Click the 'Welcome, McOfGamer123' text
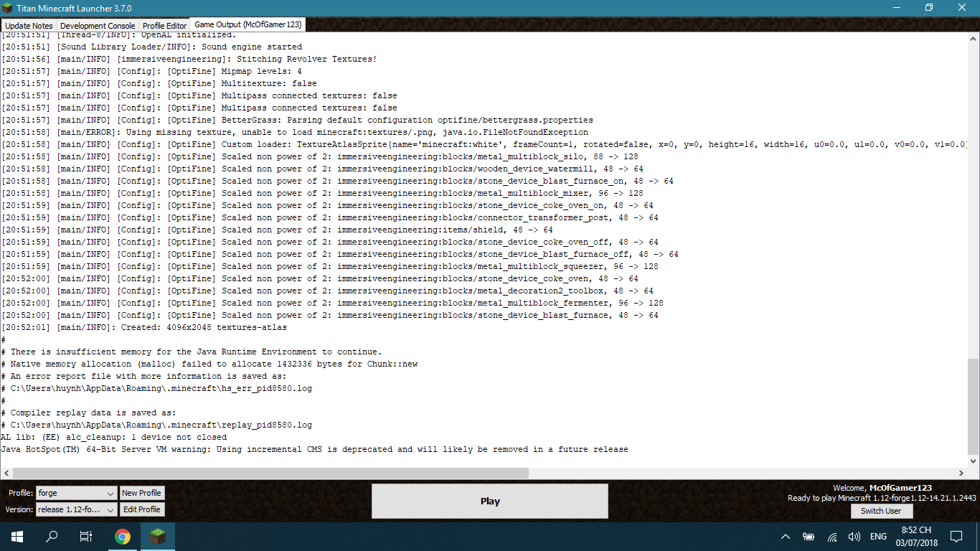The width and height of the screenshot is (980, 551). 882,488
